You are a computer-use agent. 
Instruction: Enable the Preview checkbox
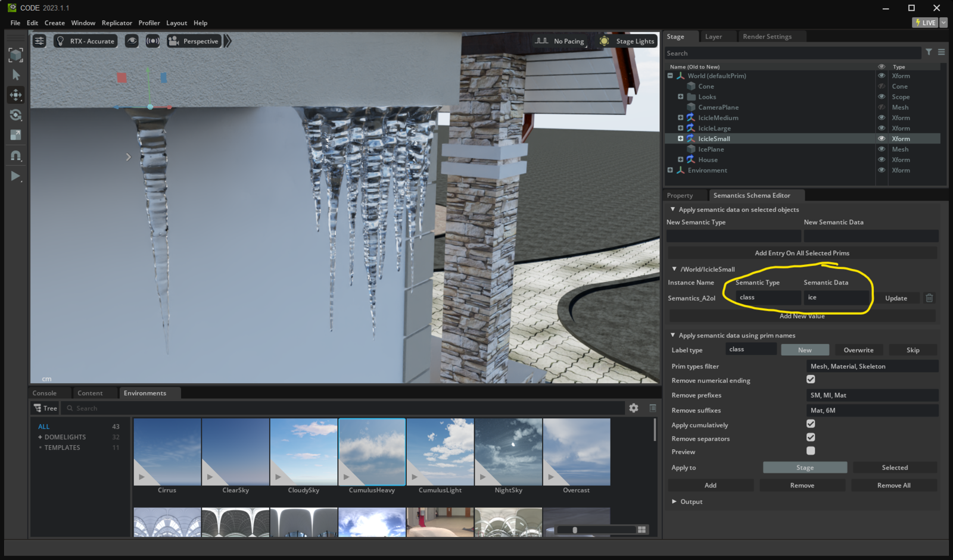click(x=811, y=451)
